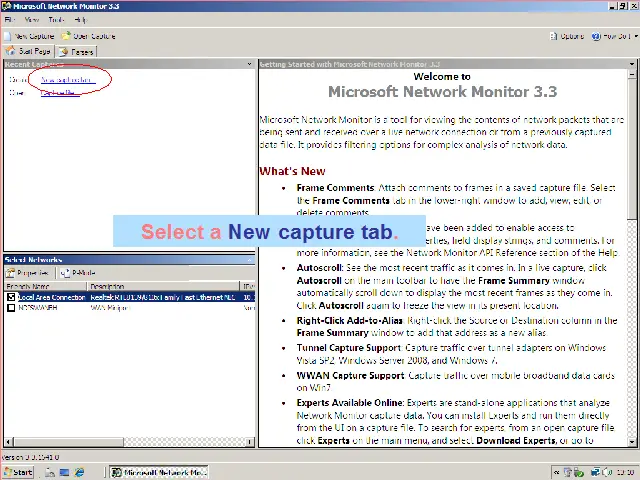Collapse the Recent Captures panel chevron

click(249, 64)
